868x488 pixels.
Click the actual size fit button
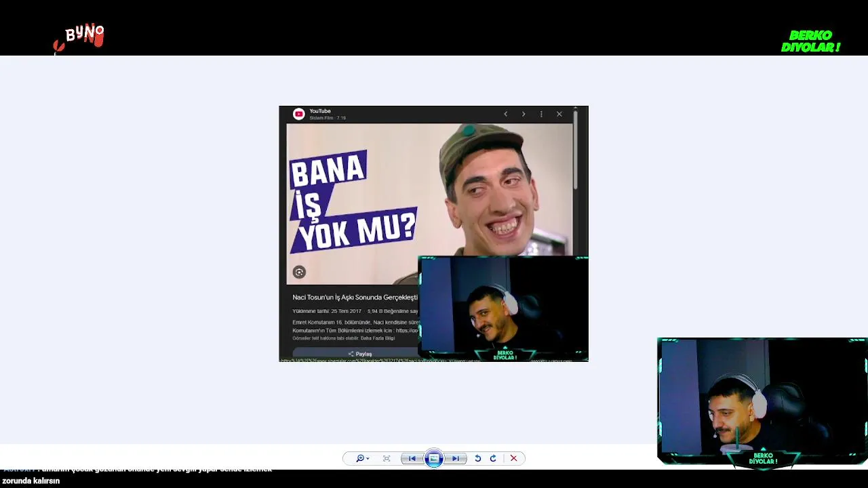coord(387,459)
